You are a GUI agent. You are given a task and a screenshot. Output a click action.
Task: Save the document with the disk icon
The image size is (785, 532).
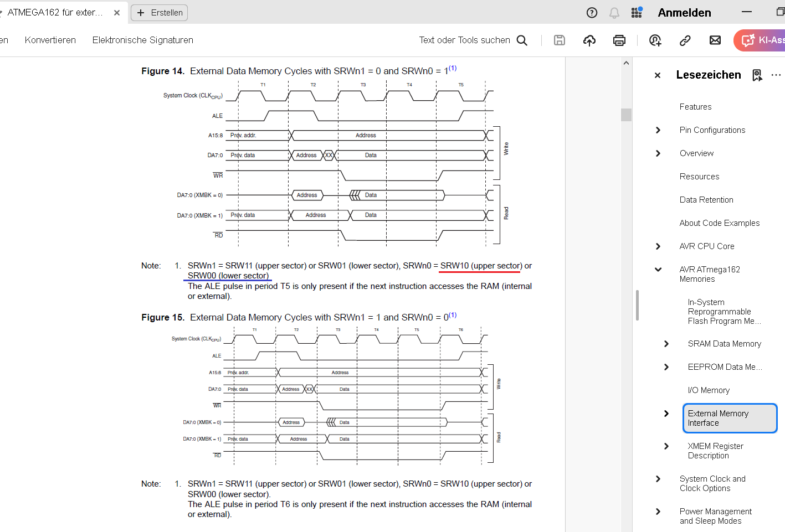click(x=560, y=40)
